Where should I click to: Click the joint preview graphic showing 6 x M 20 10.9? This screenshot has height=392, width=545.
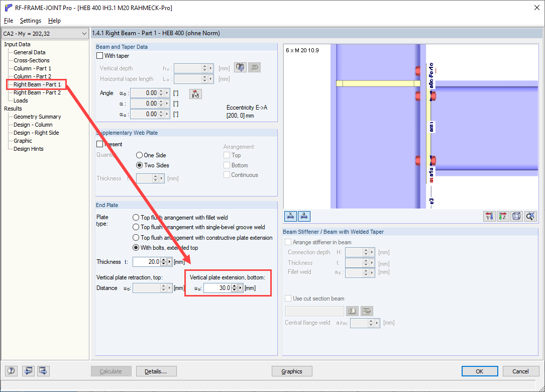click(411, 126)
